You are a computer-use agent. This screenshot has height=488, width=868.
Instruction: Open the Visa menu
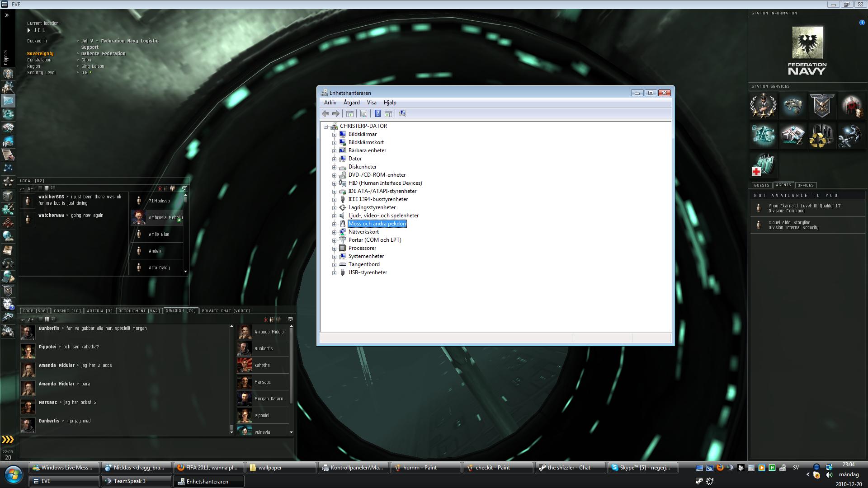pyautogui.click(x=371, y=103)
